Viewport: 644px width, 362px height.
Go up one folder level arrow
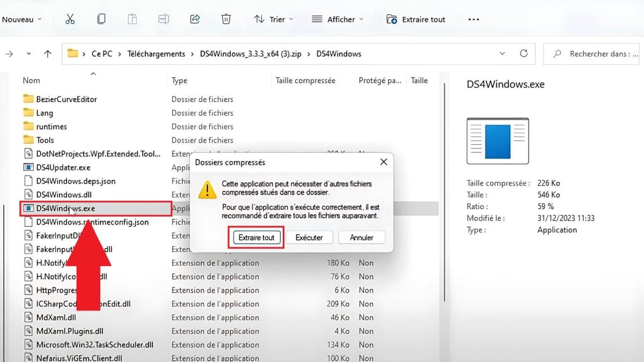pos(48,54)
